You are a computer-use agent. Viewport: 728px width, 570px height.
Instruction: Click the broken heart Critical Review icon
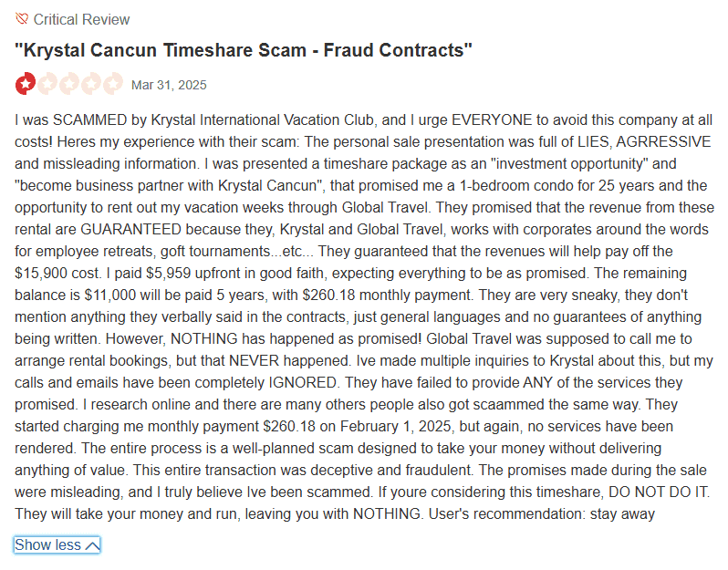[x=22, y=19]
